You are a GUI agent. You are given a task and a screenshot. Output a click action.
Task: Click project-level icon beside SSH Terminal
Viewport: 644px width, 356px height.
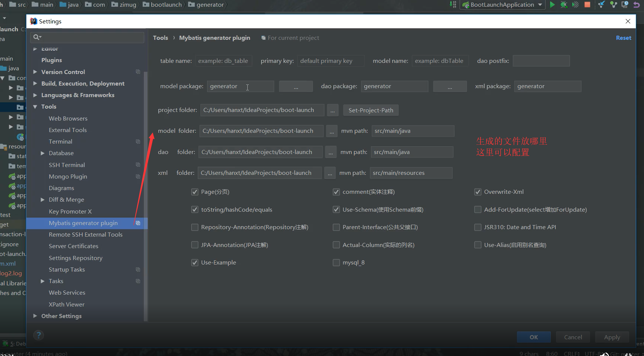138,165
